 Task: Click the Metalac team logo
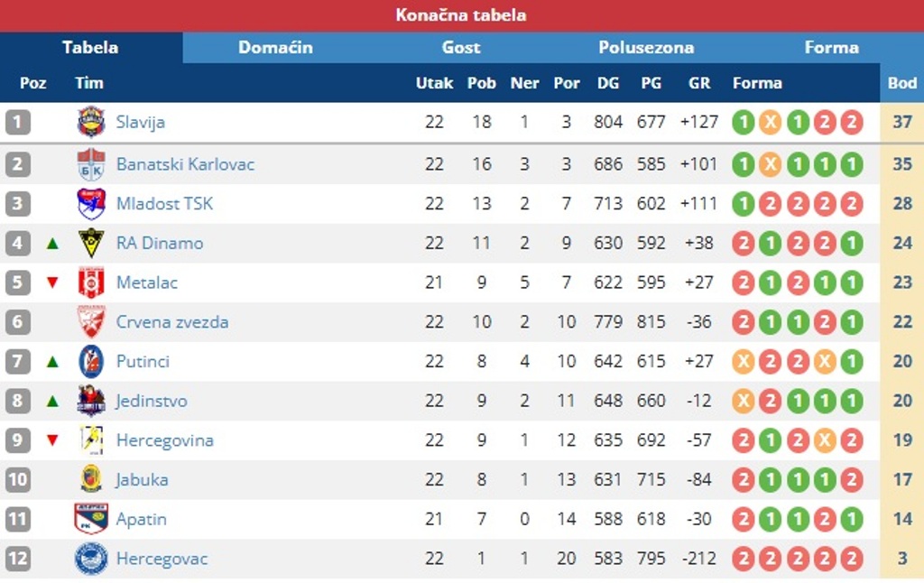coord(91,282)
